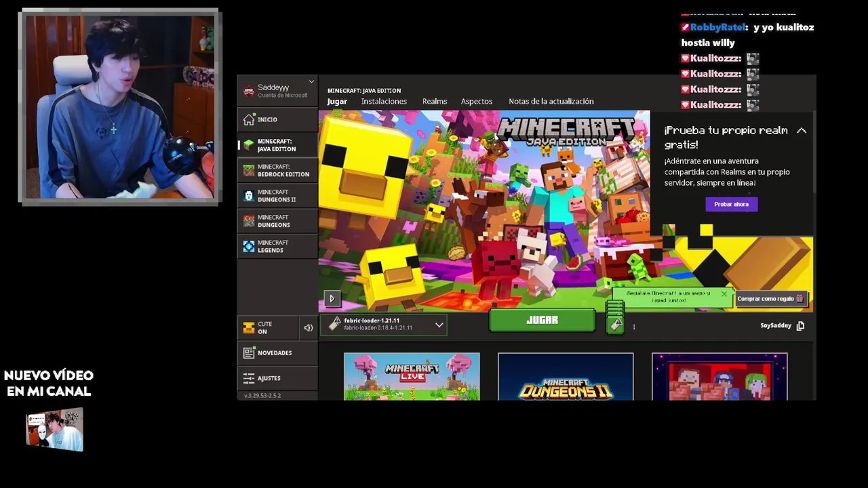868x488 pixels.
Task: Copy the SoySaddey username icon
Action: tap(800, 326)
